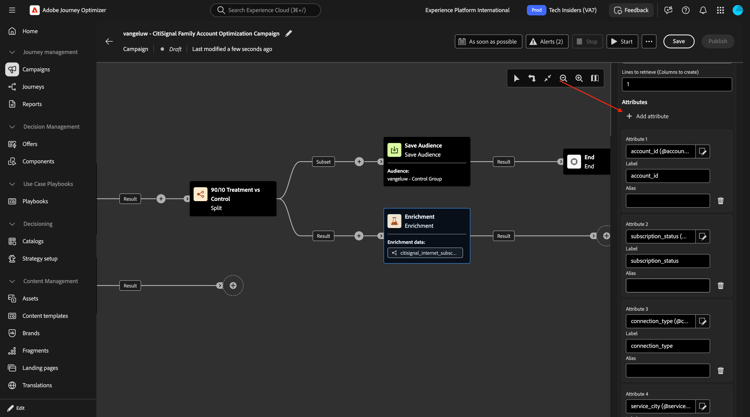Toggle the canvas map view icon
The width and height of the screenshot is (750, 417).
point(595,78)
